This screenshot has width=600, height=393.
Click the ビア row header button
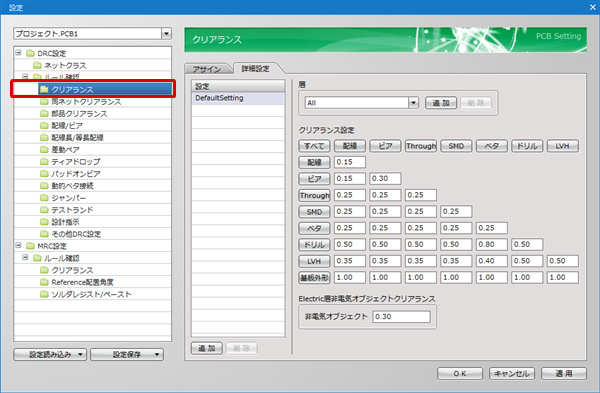pos(314,179)
